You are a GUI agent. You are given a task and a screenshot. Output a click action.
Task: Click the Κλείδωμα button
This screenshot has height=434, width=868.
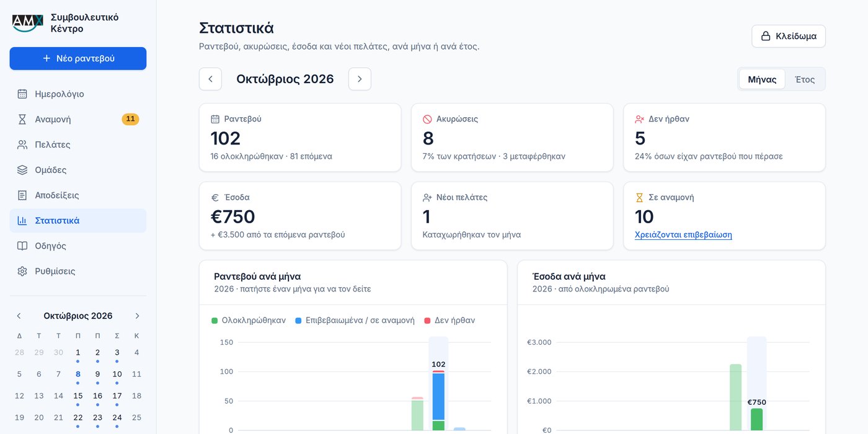coord(789,36)
